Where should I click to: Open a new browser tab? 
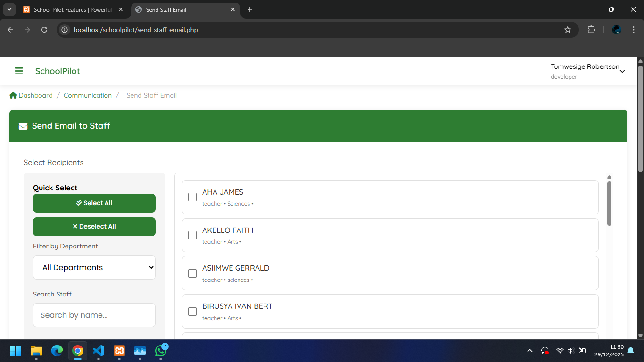250,9
